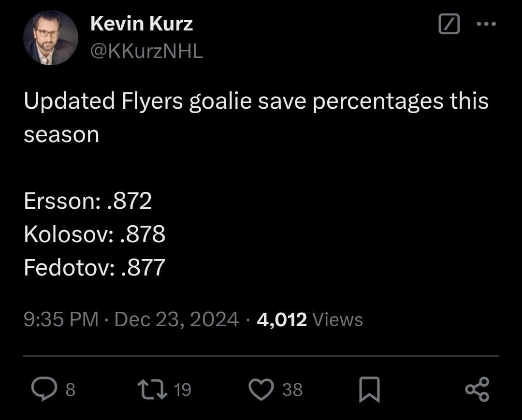Like the tweet with the heart icon
The image size is (522, 420).
coord(261,388)
